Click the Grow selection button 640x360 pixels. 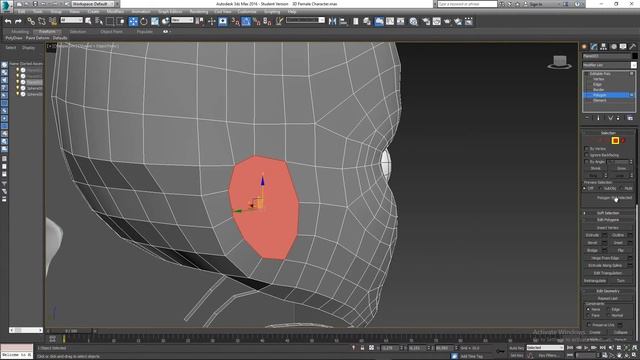(x=622, y=168)
